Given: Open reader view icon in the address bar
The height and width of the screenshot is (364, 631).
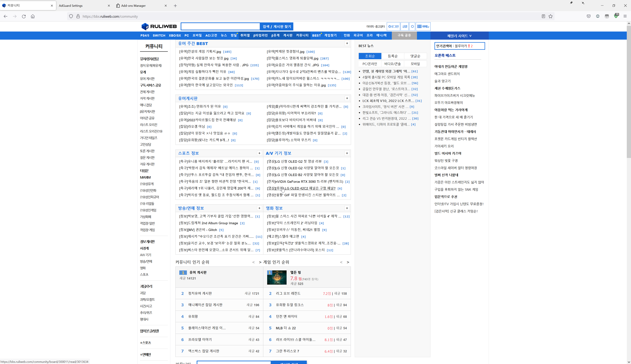Looking at the screenshot, I should pos(543,16).
